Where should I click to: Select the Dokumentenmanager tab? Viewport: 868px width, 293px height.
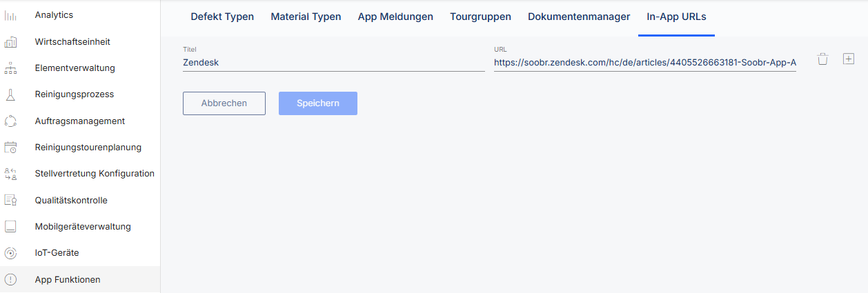click(x=579, y=17)
